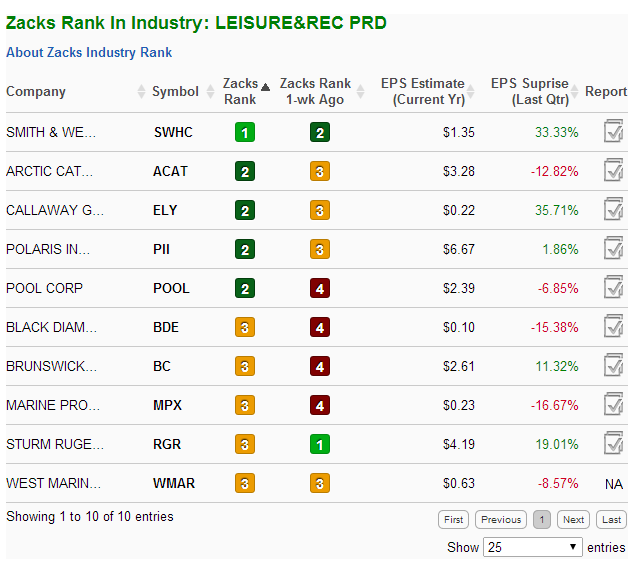Click company name STURM RUGE...
The height and width of the screenshot is (568, 634).
[55, 444]
